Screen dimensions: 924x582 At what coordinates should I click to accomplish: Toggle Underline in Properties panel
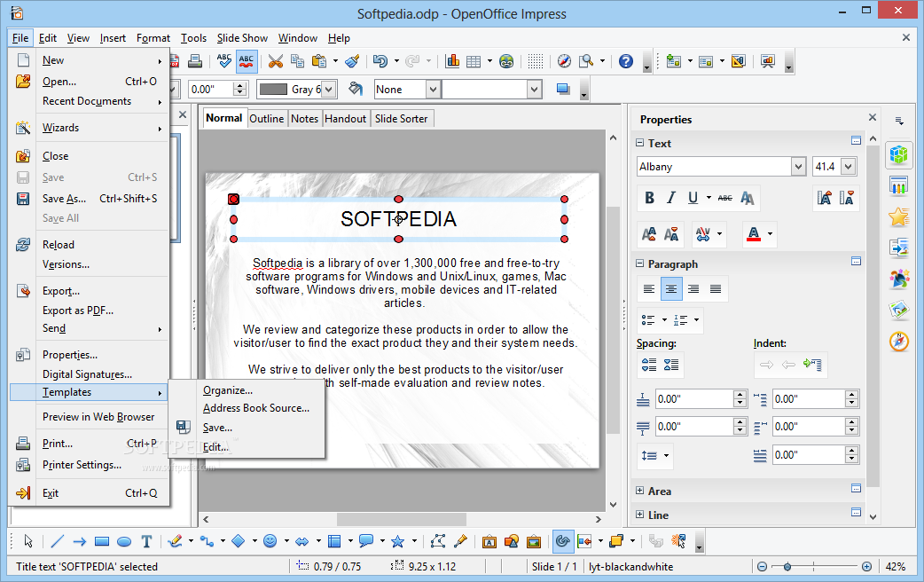pos(693,198)
